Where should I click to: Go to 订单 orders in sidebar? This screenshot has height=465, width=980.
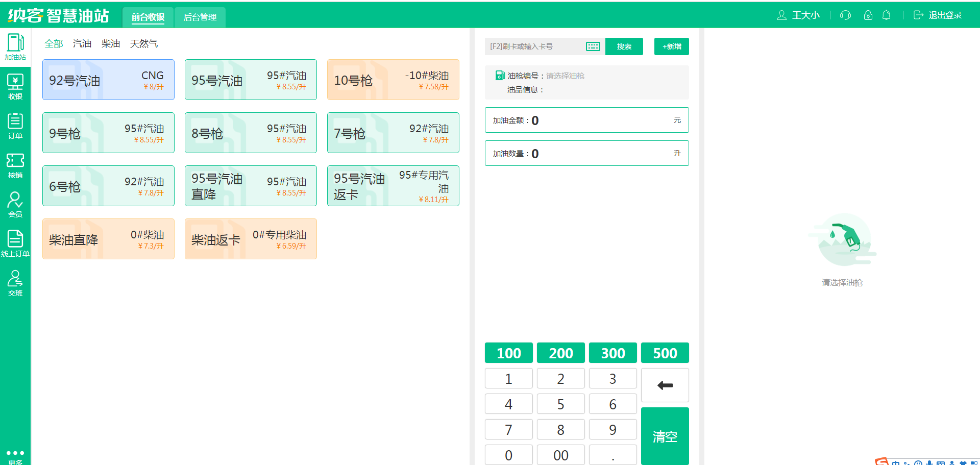[15, 126]
